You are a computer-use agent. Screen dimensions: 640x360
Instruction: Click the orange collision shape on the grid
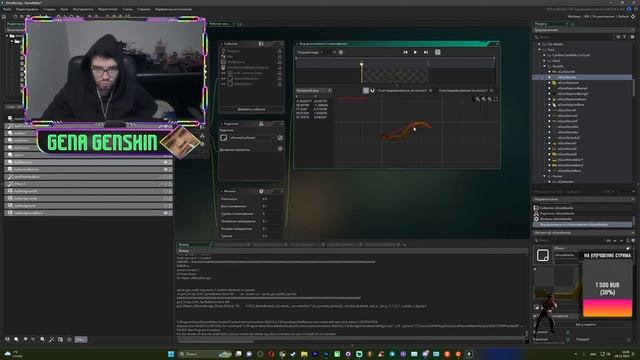pos(406,131)
